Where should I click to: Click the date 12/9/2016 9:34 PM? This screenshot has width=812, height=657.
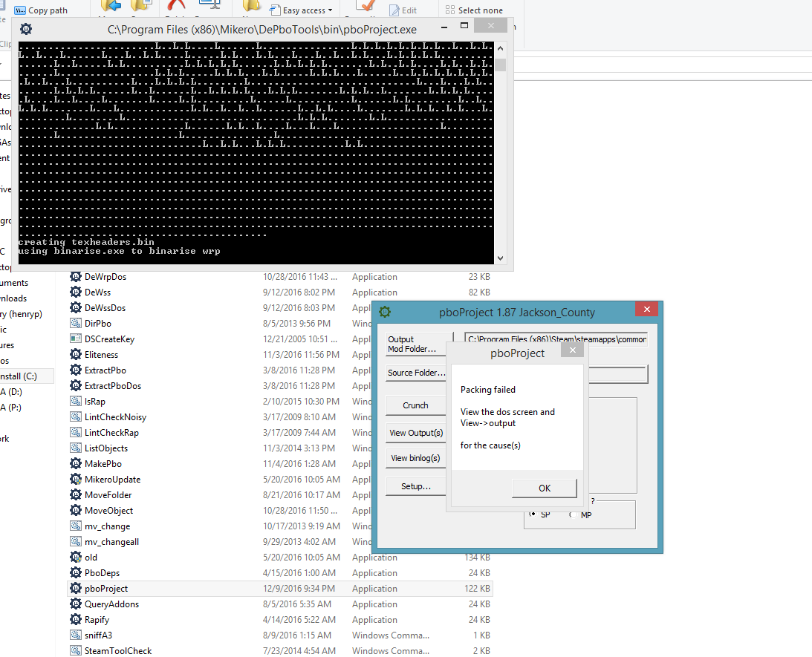pos(299,589)
